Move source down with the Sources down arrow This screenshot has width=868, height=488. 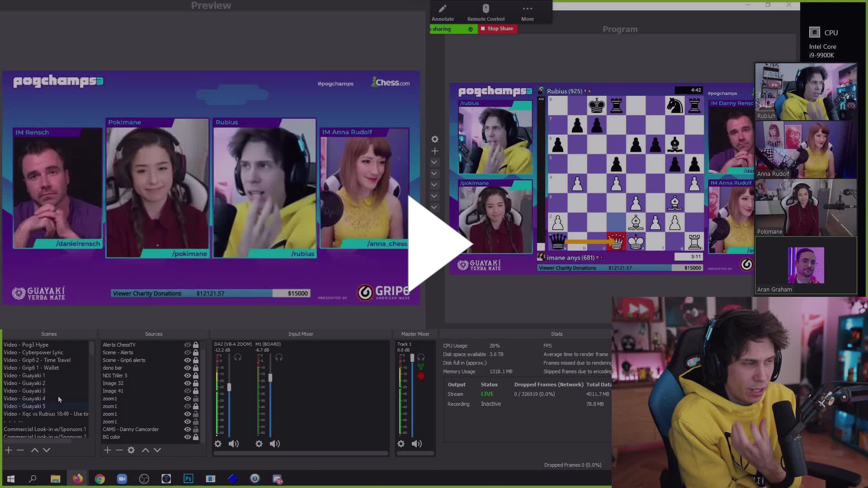point(157,450)
